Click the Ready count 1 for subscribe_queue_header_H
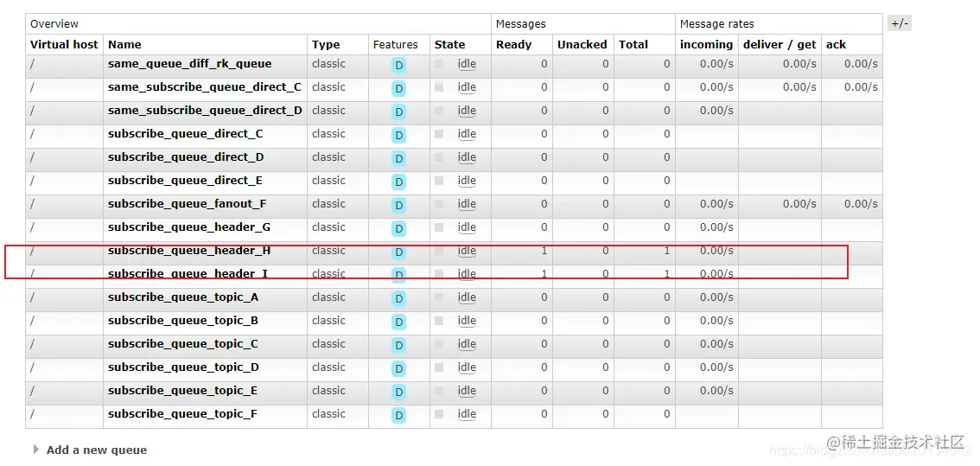The width and height of the screenshot is (980, 466). point(544,250)
